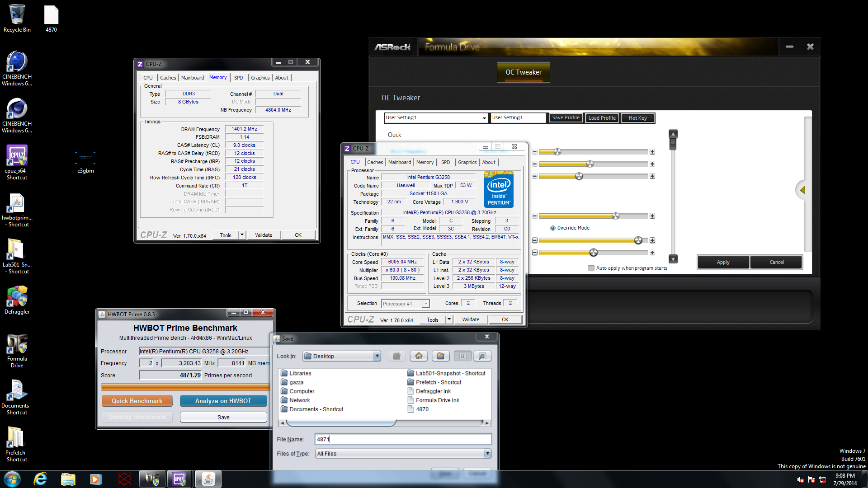The height and width of the screenshot is (488, 868).
Task: Select the cpuz_x64 desktop shortcut
Action: [17, 162]
